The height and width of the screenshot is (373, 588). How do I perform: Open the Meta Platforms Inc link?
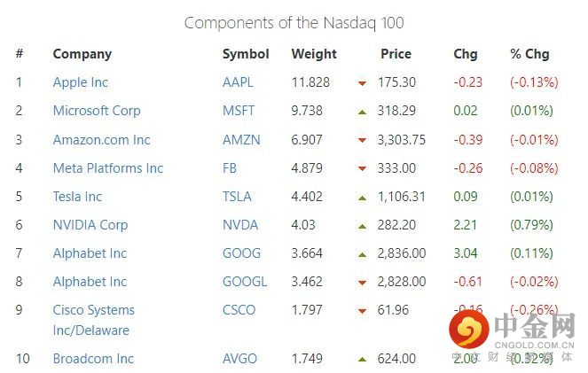(108, 167)
